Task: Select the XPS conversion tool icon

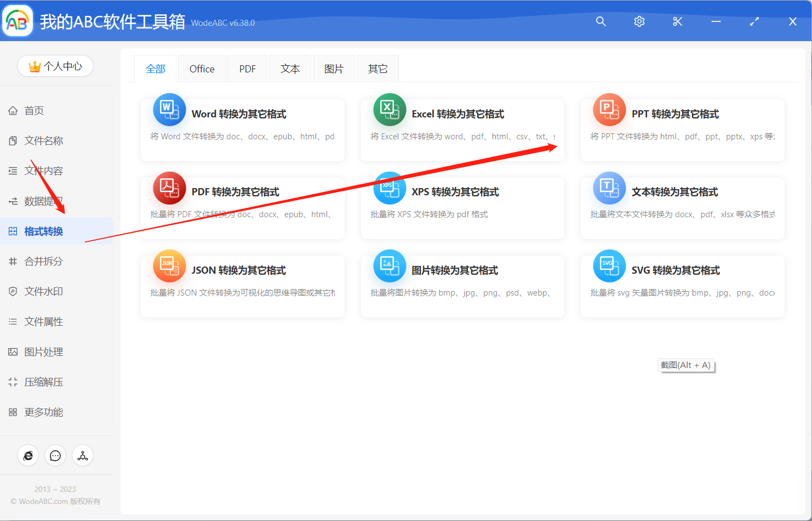Action: (389, 188)
